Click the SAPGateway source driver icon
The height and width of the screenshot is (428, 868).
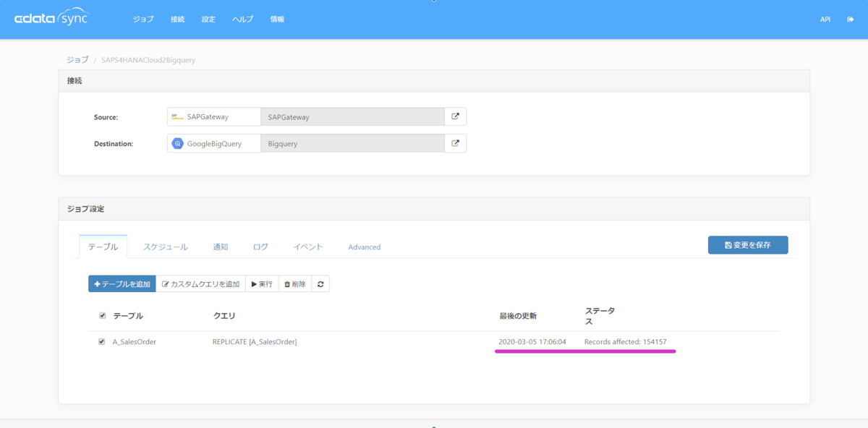pos(177,116)
